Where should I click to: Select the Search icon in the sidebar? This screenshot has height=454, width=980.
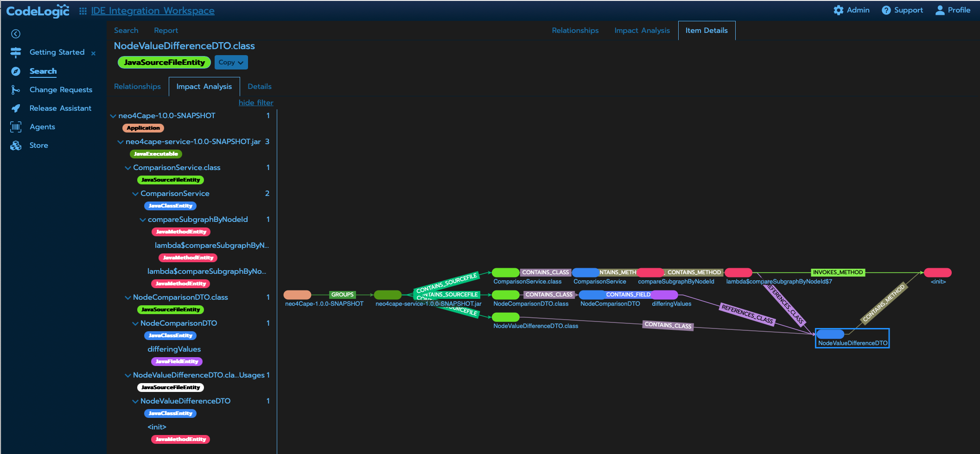click(x=15, y=71)
